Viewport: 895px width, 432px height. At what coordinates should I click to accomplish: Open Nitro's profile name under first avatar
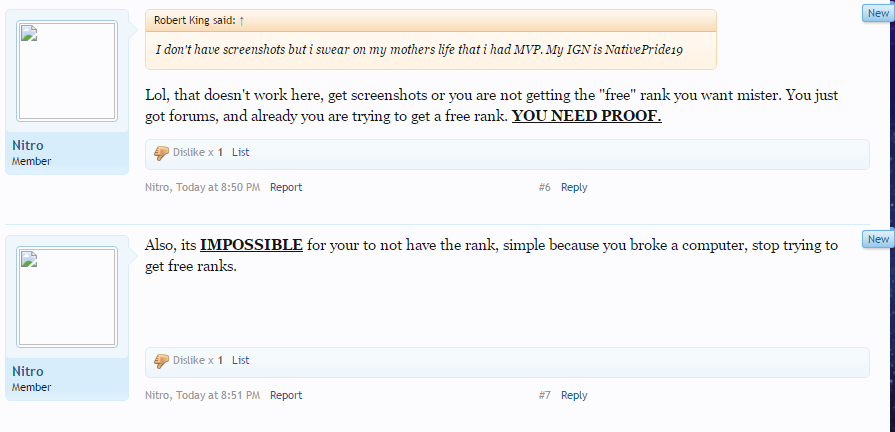tap(27, 146)
